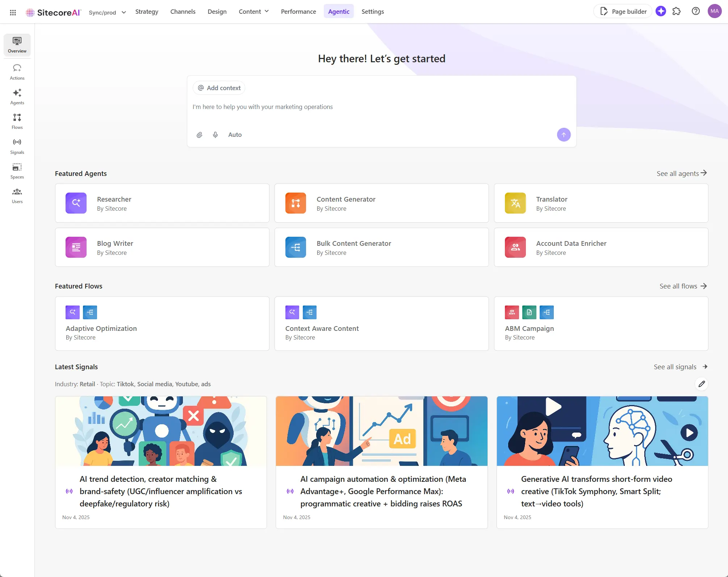Open the app launcher grid icon
728x577 pixels.
click(x=13, y=12)
